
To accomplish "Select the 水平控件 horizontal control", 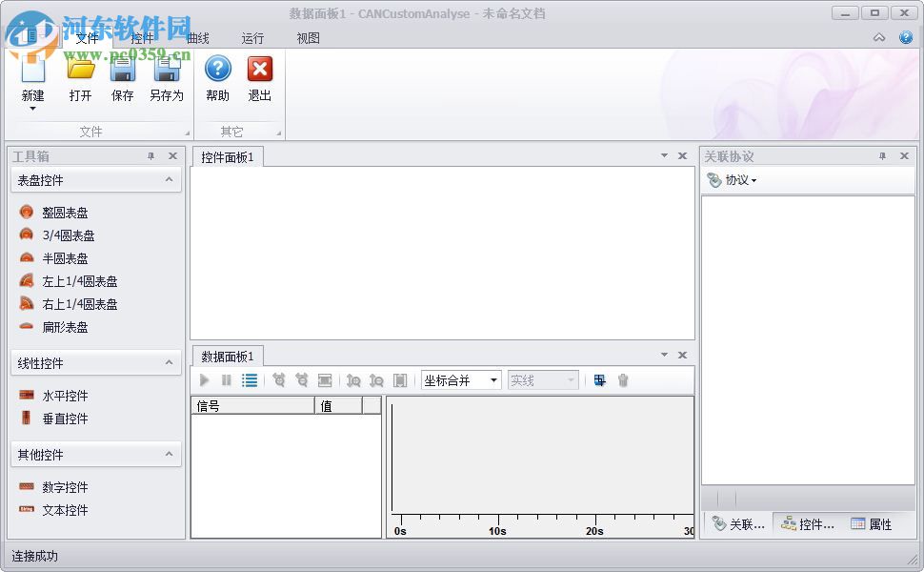I will [x=59, y=396].
